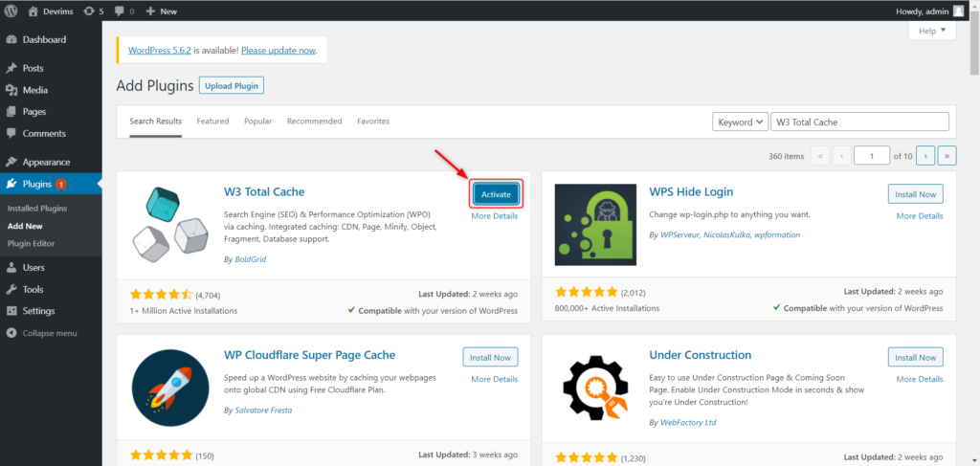Viewport: 980px width, 466px height.
Task: Open Installed Plugins submenu
Action: point(37,208)
